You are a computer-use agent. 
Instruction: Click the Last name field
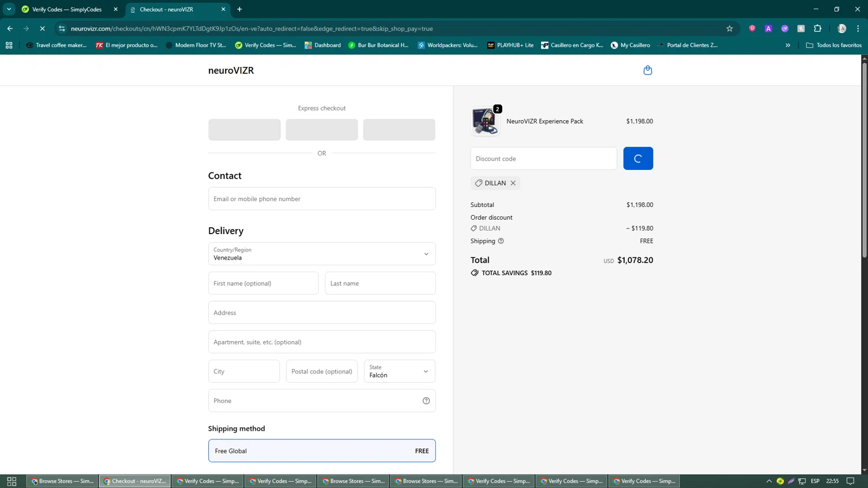(x=380, y=283)
